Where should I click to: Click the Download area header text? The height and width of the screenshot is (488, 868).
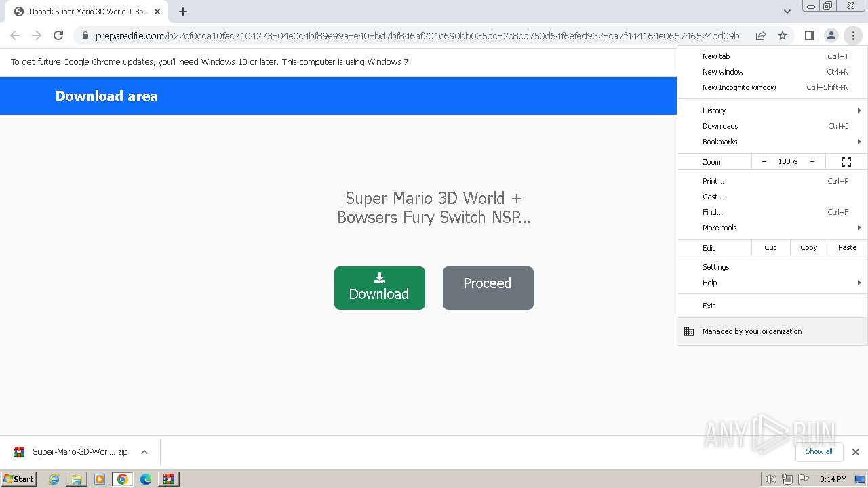pyautogui.click(x=106, y=96)
